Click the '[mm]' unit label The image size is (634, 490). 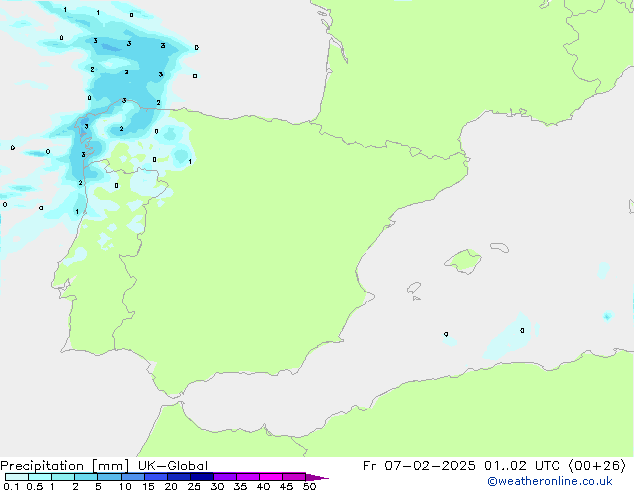(110, 466)
